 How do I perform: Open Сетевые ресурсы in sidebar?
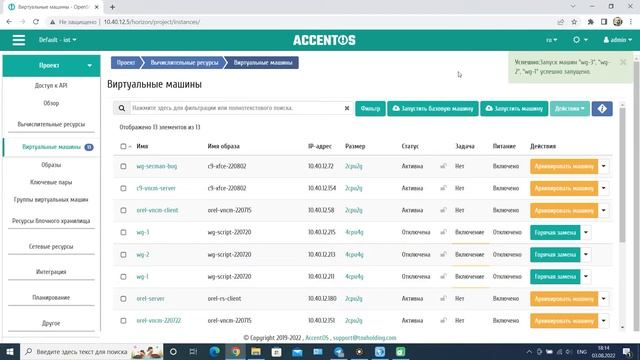51,247
